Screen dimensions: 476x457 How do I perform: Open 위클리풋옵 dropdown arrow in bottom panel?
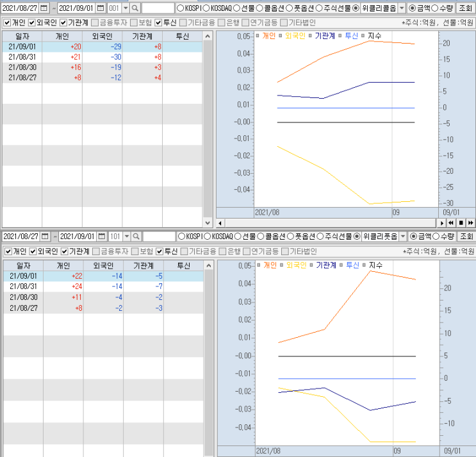403,237
